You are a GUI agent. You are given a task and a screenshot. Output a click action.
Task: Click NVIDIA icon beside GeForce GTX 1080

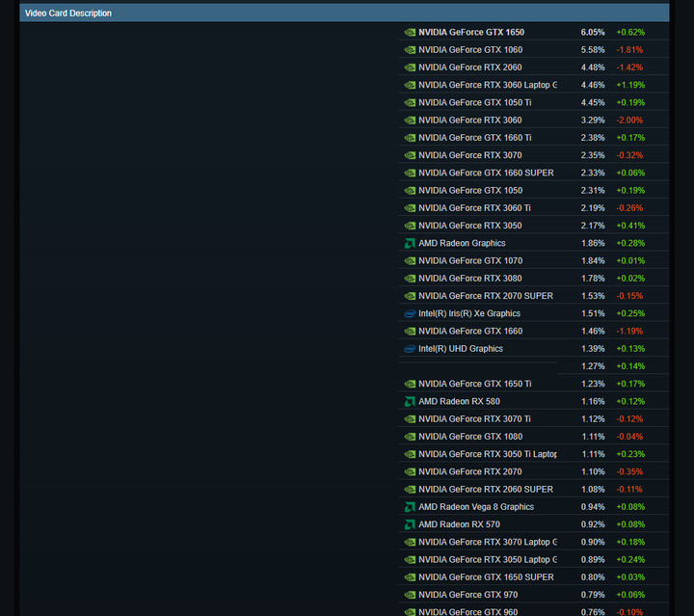click(x=410, y=437)
